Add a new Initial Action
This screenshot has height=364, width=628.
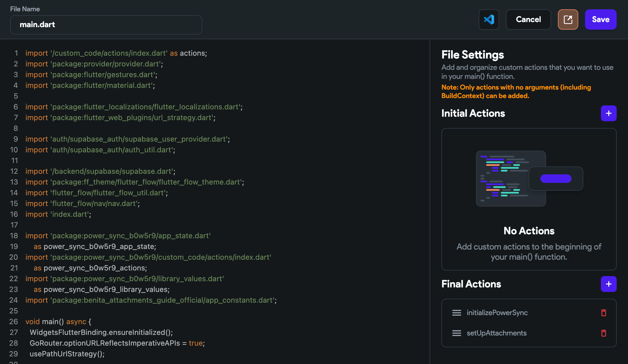tap(608, 113)
